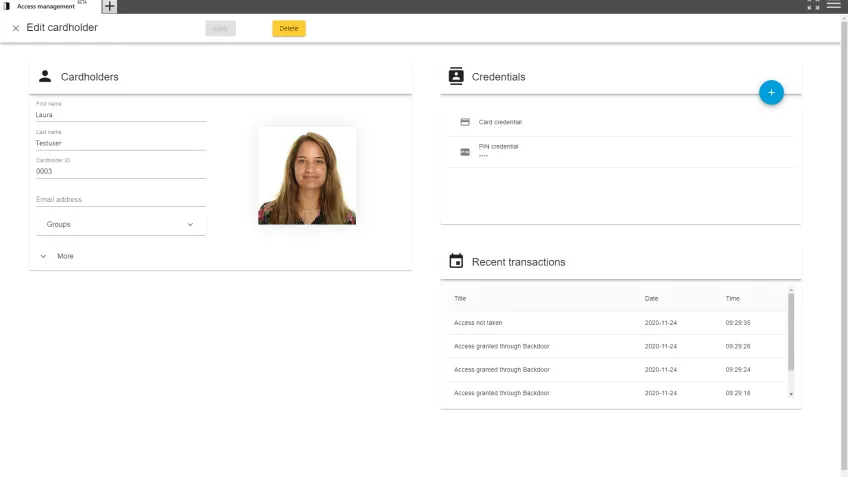Sort transactions by the Date column header
This screenshot has width=848, height=477.
tap(651, 299)
